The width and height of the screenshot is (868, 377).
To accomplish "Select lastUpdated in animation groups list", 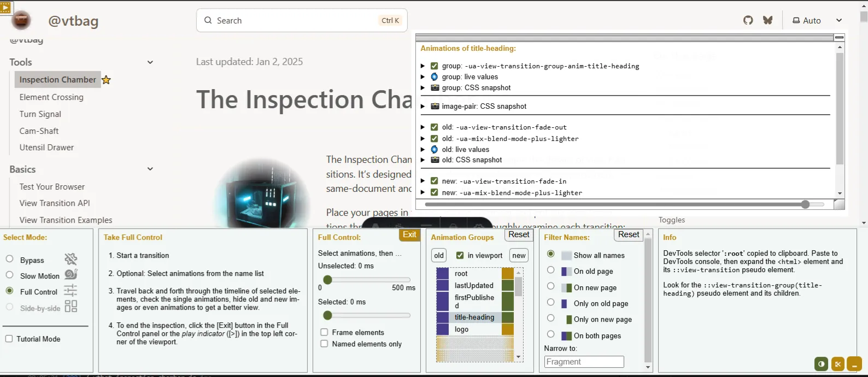I will pos(474,285).
